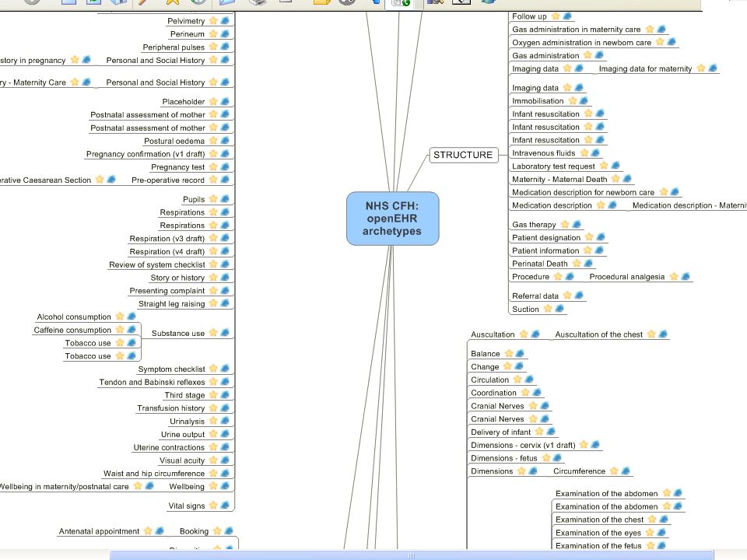Click star icon beside Oxygen administration in newborn care

click(x=660, y=42)
